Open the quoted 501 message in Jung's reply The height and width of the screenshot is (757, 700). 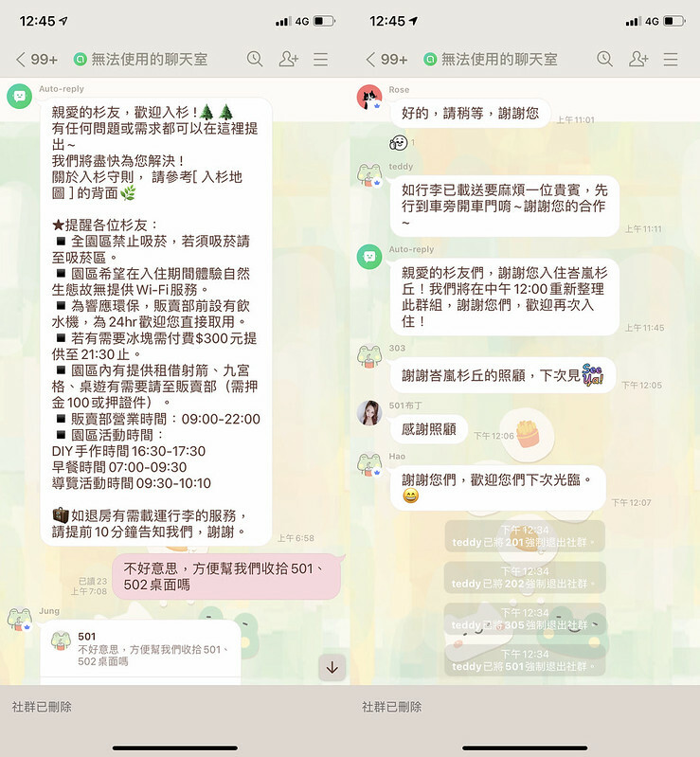coord(139,649)
